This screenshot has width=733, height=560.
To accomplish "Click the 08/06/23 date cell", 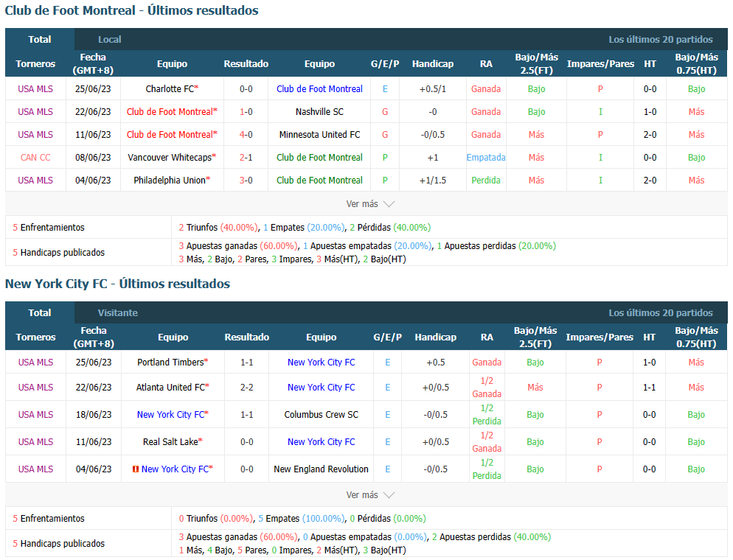I will pos(93,158).
